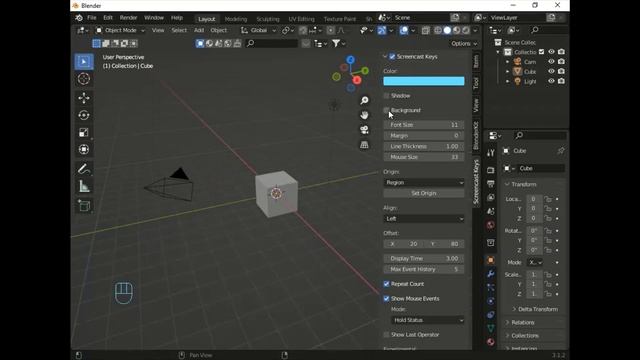Viewport: 640px width, 360px height.
Task: Open the Edit menu
Action: pyautogui.click(x=108, y=18)
